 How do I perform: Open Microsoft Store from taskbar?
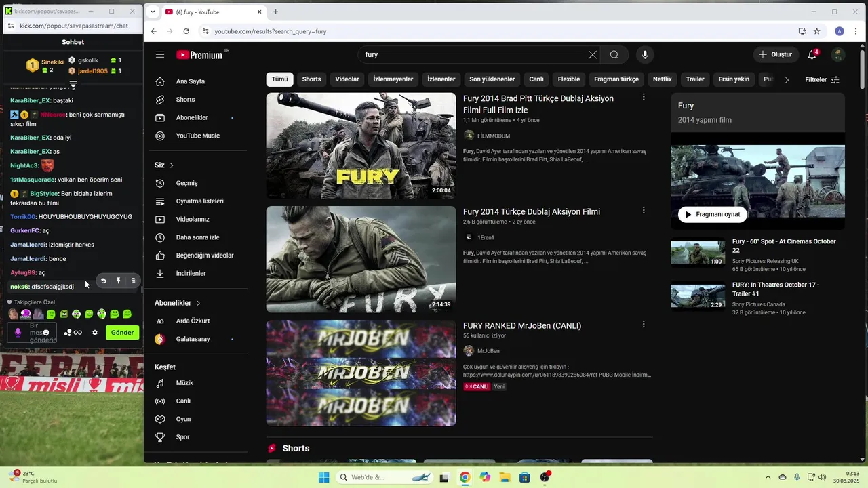click(524, 477)
